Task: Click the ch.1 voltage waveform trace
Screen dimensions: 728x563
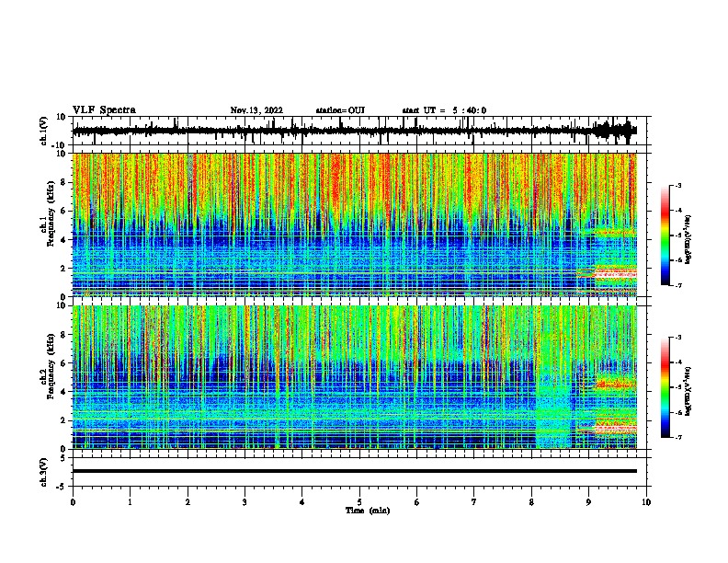Action: (x=354, y=131)
